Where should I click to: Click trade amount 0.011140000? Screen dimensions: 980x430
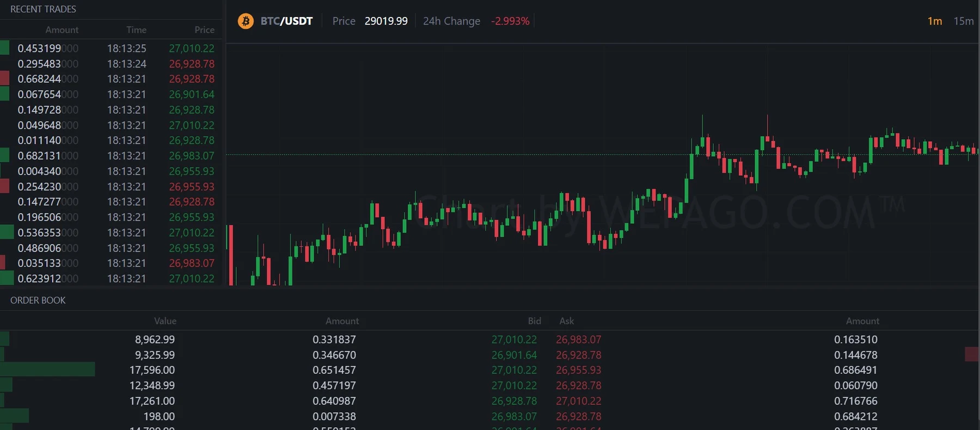point(48,140)
